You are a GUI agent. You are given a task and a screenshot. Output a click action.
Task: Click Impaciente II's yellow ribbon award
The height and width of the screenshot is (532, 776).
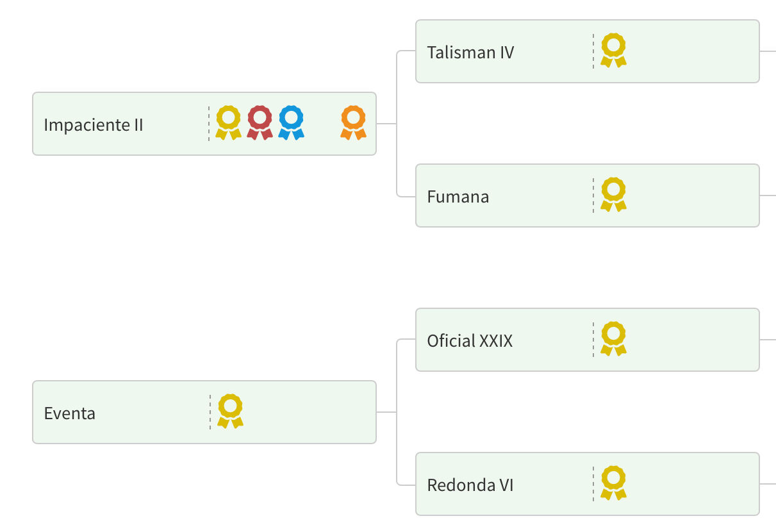point(228,122)
